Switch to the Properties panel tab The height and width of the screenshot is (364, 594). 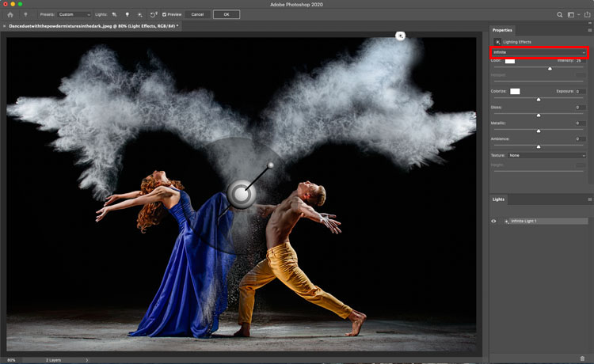click(502, 30)
